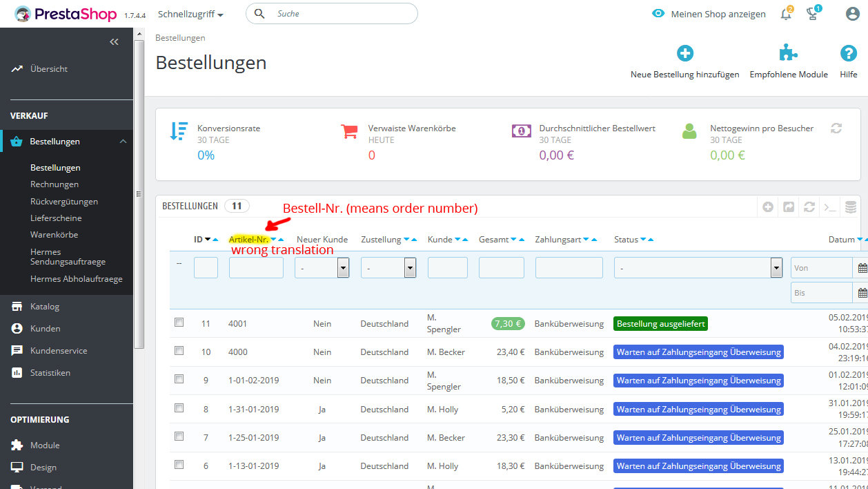This screenshot has width=868, height=489.
Task: Open Hermes Abholauftraege submenu item
Action: 76,279
